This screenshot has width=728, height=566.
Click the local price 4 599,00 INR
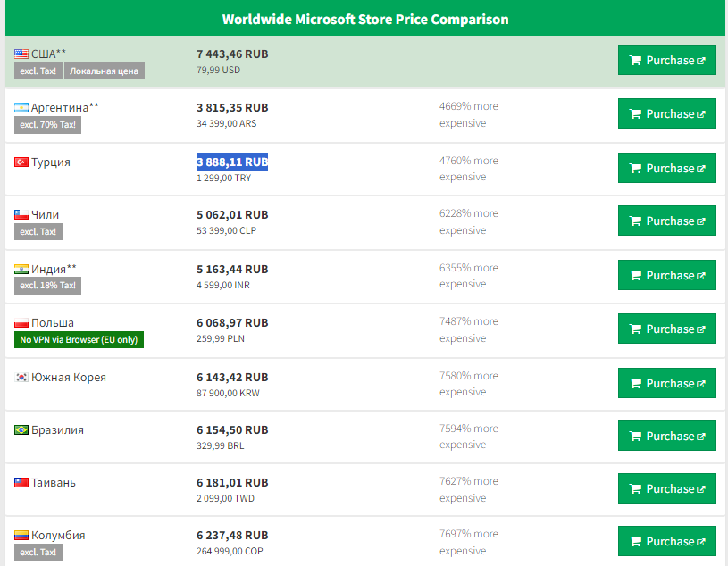tap(222, 285)
